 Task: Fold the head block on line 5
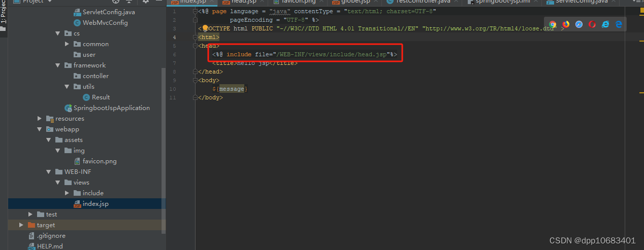point(195,46)
